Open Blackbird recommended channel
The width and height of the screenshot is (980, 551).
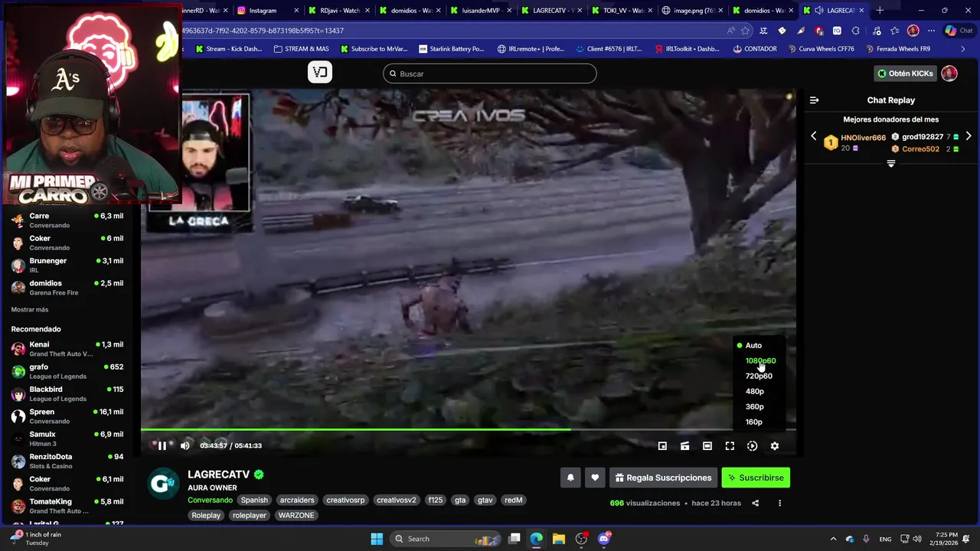pyautogui.click(x=67, y=393)
